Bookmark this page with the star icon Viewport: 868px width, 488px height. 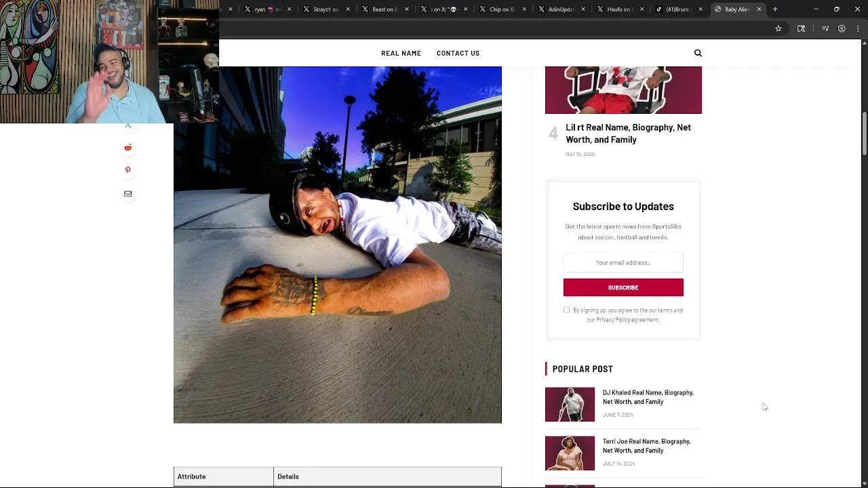(778, 28)
